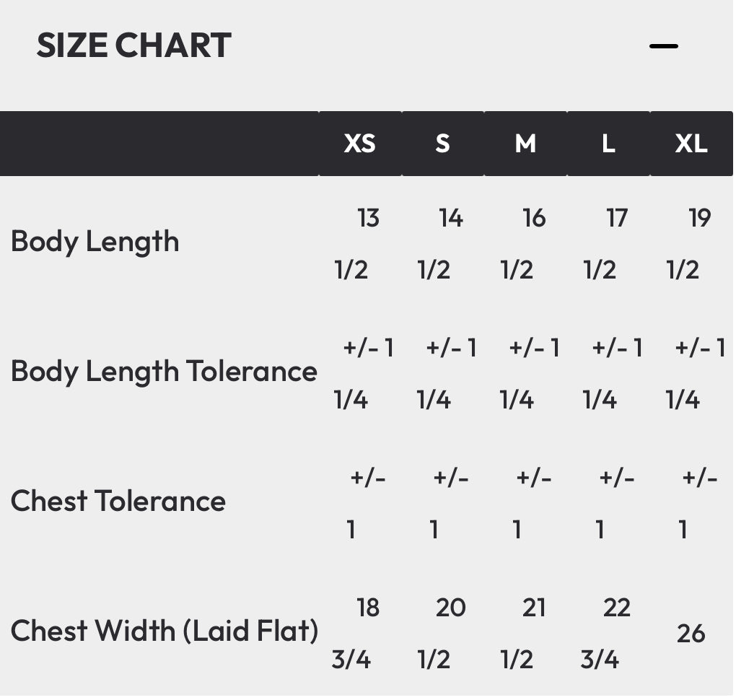
Task: Click the SIZE CHART heading
Action: 133,45
